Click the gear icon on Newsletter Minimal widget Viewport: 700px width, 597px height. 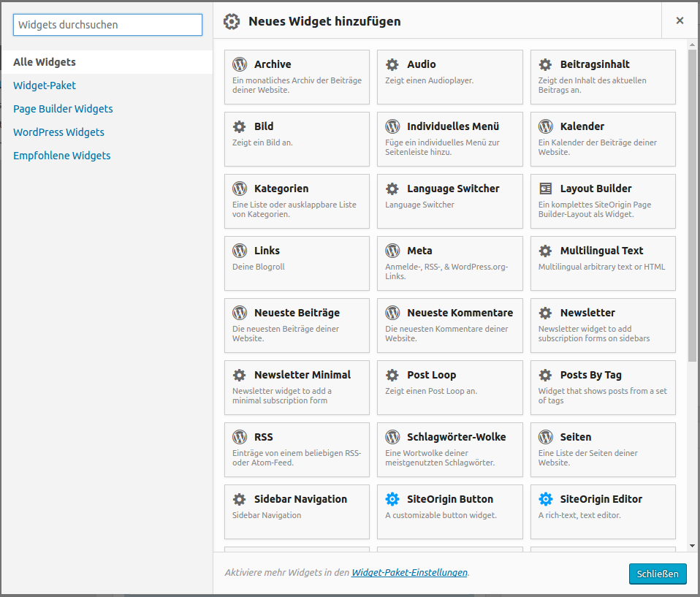pyautogui.click(x=240, y=375)
